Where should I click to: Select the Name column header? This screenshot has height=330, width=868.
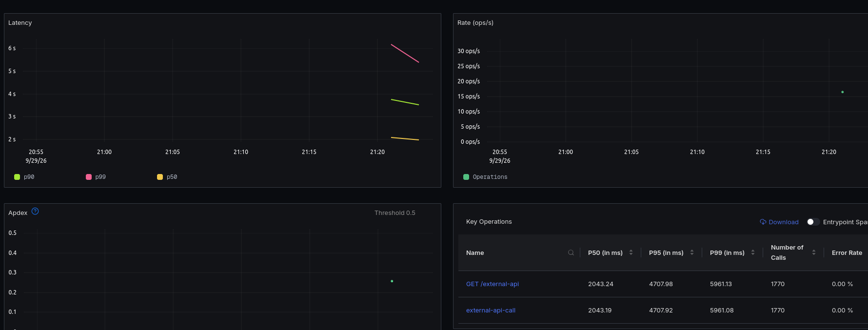tap(475, 252)
